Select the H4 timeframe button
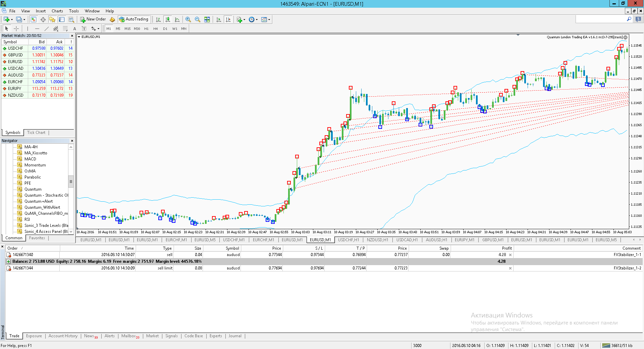The height and width of the screenshot is (349, 644). click(156, 29)
